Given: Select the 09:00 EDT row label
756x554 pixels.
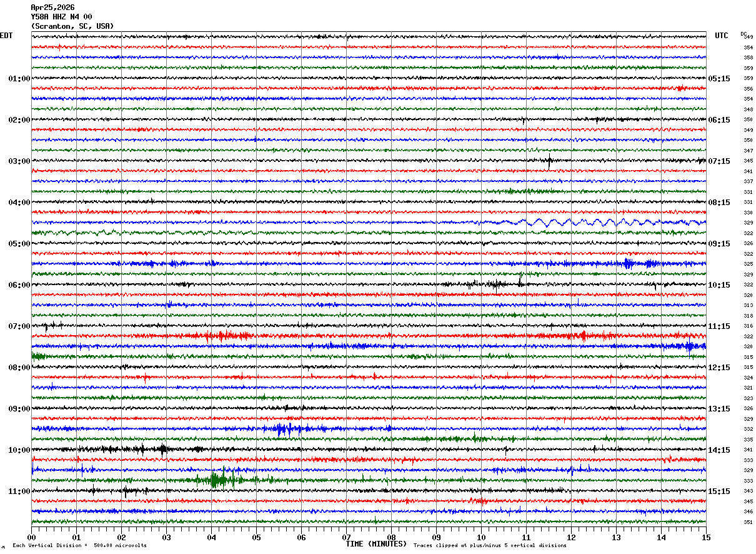Looking at the screenshot, I should pyautogui.click(x=19, y=409).
